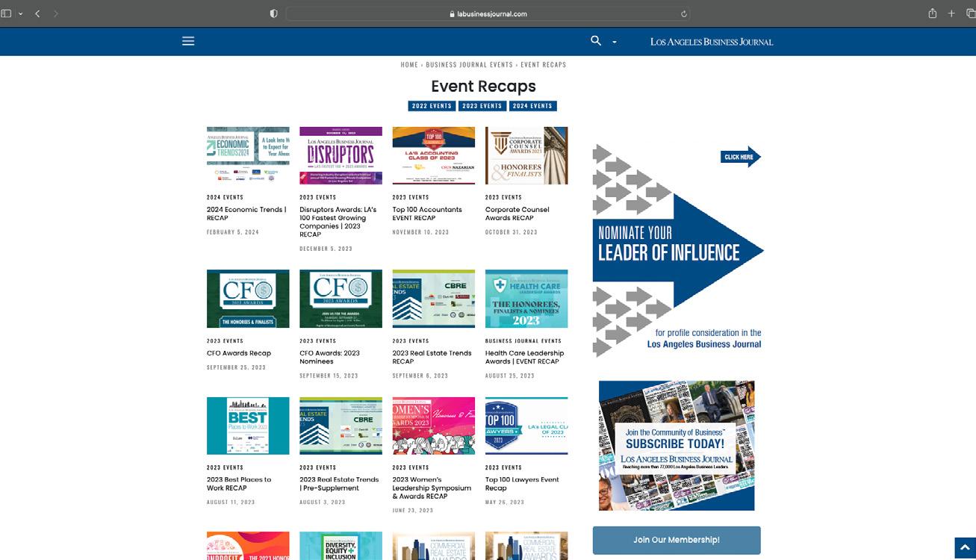Click the 'AUGUST 25, 2023' date text
This screenshot has height=560, width=976.
tap(510, 376)
